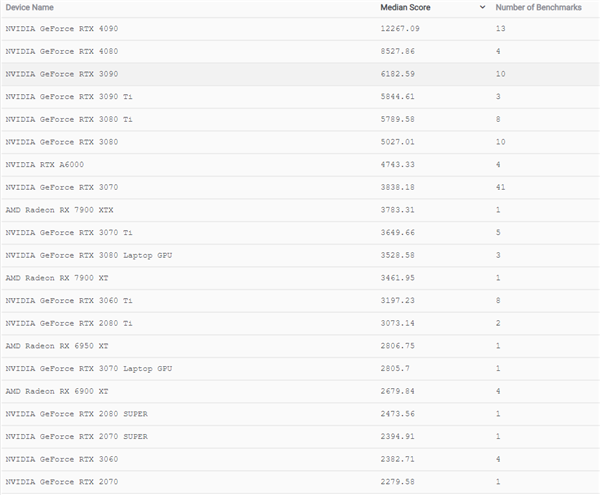
Task: Select the RTX 3070 Laptop GPU row
Action: click(89, 368)
